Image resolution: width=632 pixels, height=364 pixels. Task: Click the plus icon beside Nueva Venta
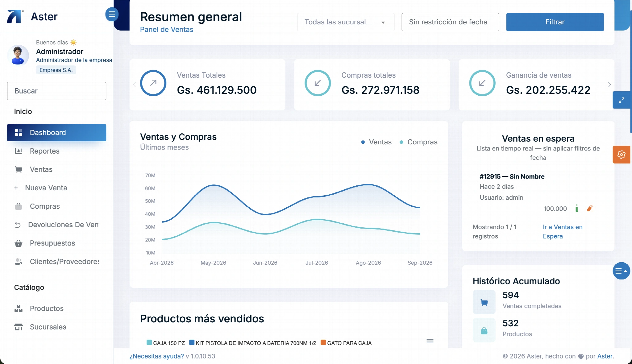coord(16,188)
